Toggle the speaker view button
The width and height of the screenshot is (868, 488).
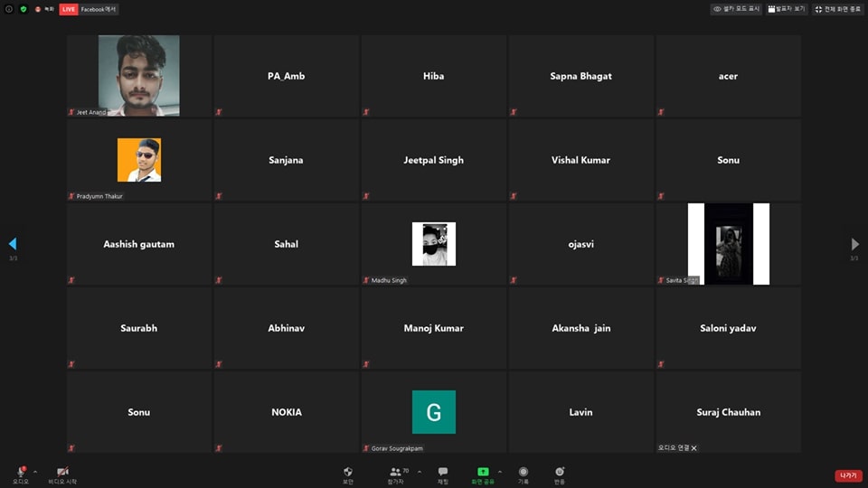pos(787,9)
